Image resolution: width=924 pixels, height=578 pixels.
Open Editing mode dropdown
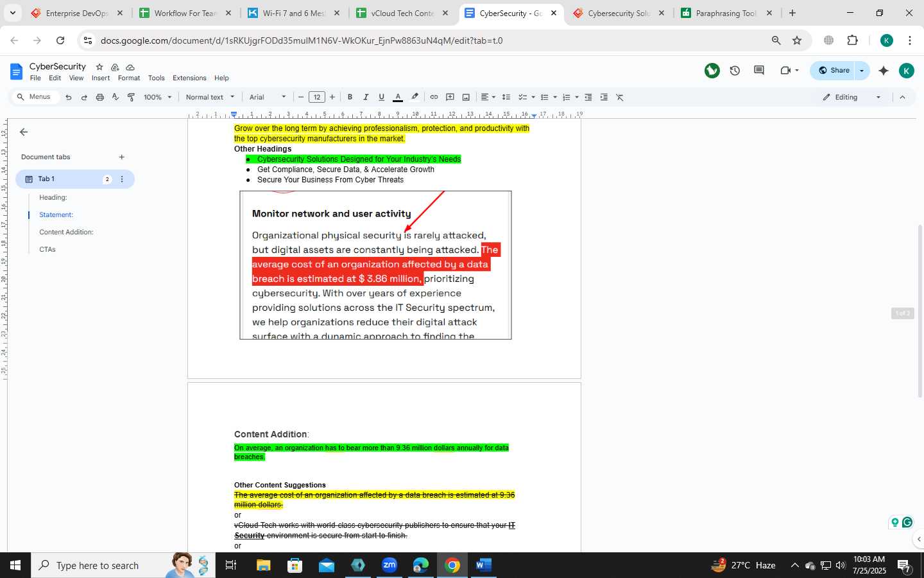[852, 97]
